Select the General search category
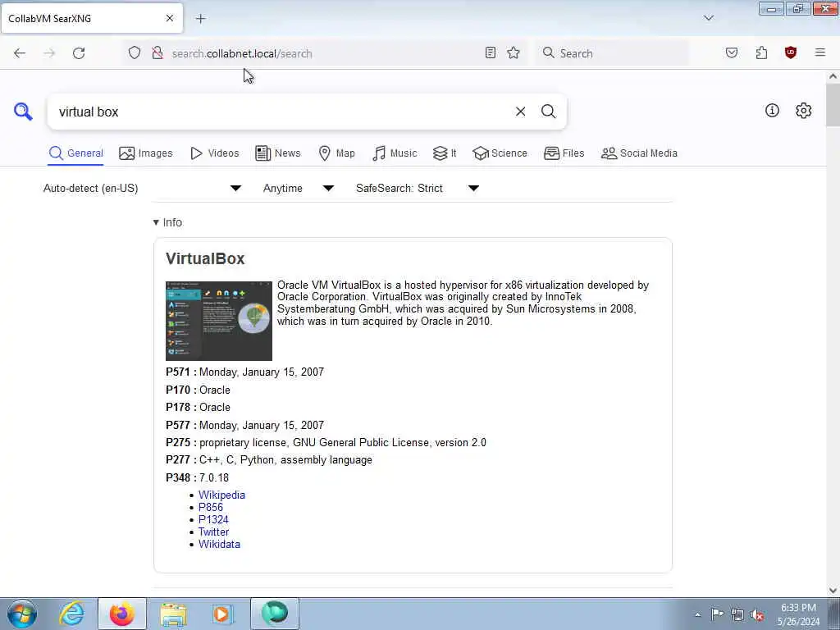Viewport: 840px width, 630px height. click(x=75, y=153)
